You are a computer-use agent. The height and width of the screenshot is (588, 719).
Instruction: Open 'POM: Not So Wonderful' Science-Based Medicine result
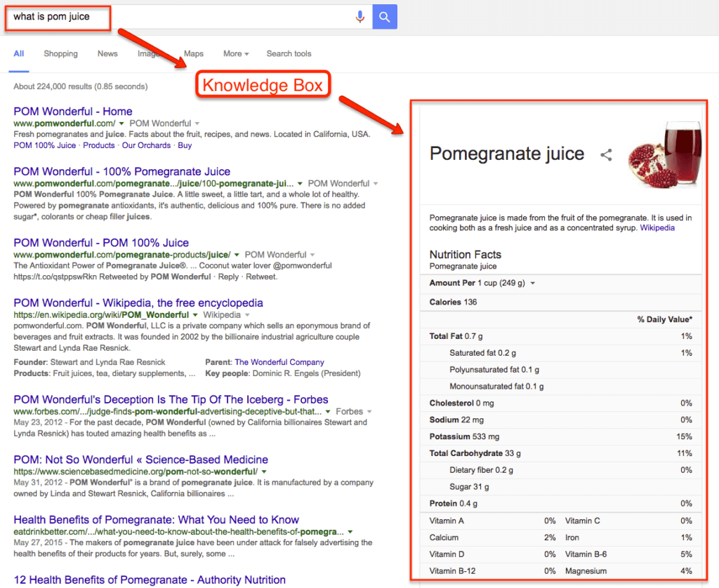tap(140, 460)
